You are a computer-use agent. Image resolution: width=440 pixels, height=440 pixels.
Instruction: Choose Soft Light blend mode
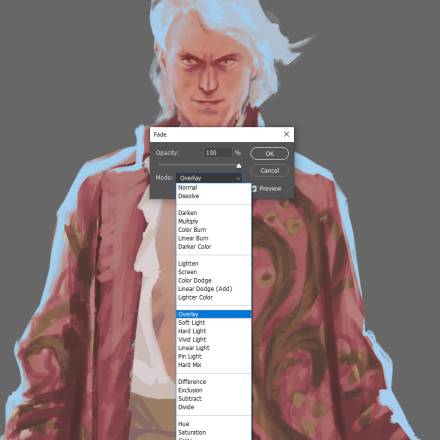click(x=214, y=323)
